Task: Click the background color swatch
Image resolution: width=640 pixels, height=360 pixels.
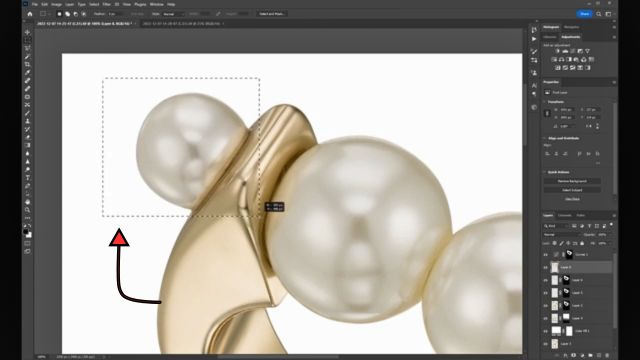Action: tap(29, 235)
